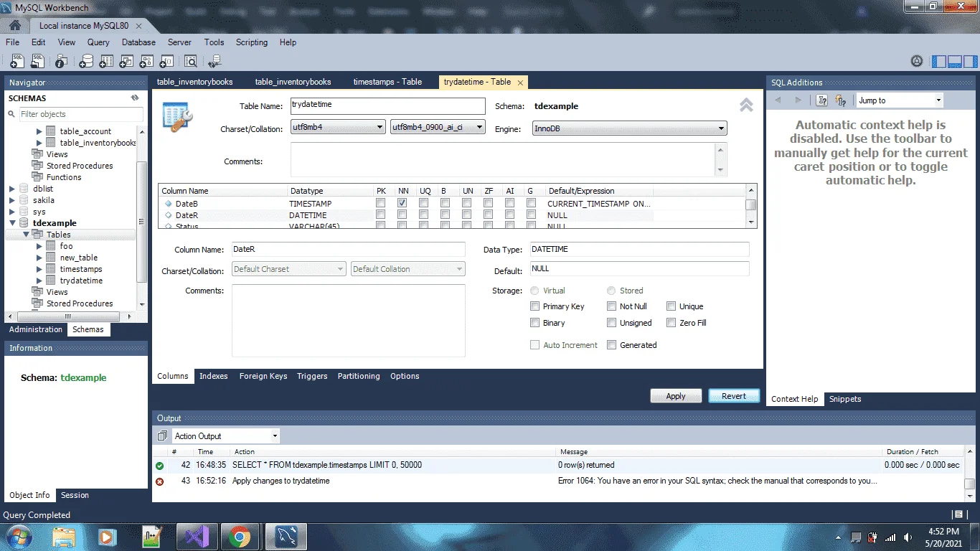Go back in SQL Additions help
Image resolution: width=980 pixels, height=551 pixels.
pos(778,100)
